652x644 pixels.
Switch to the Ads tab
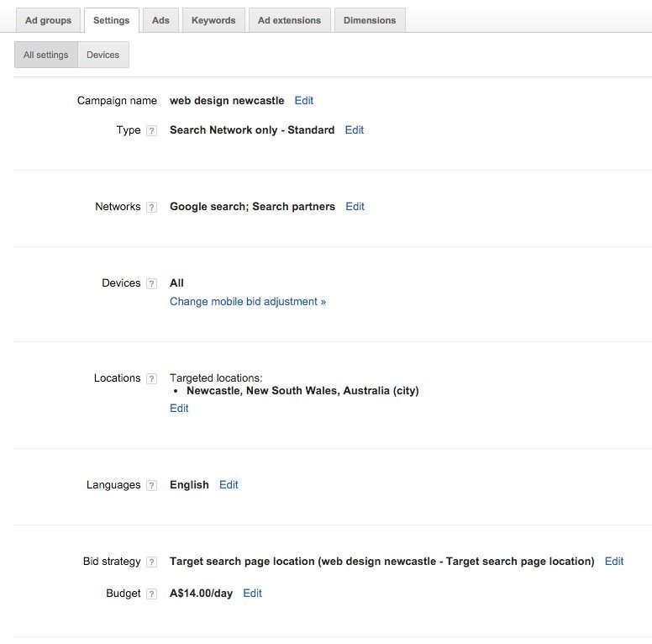[x=160, y=20]
